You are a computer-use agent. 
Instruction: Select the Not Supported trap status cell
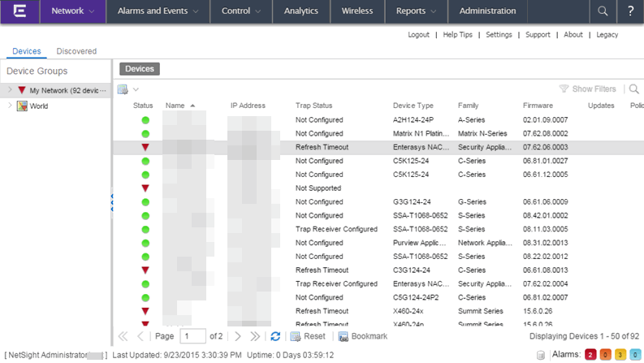[x=318, y=188]
